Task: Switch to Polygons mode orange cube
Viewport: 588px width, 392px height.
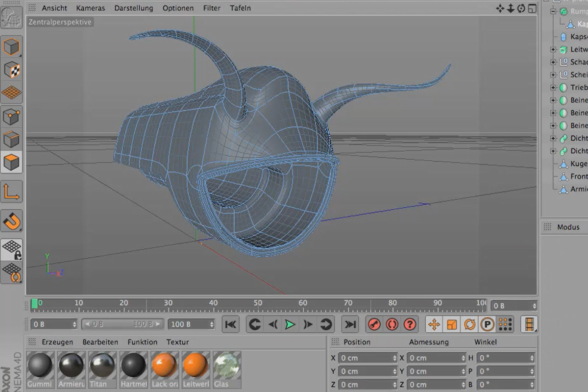Action: (11, 162)
